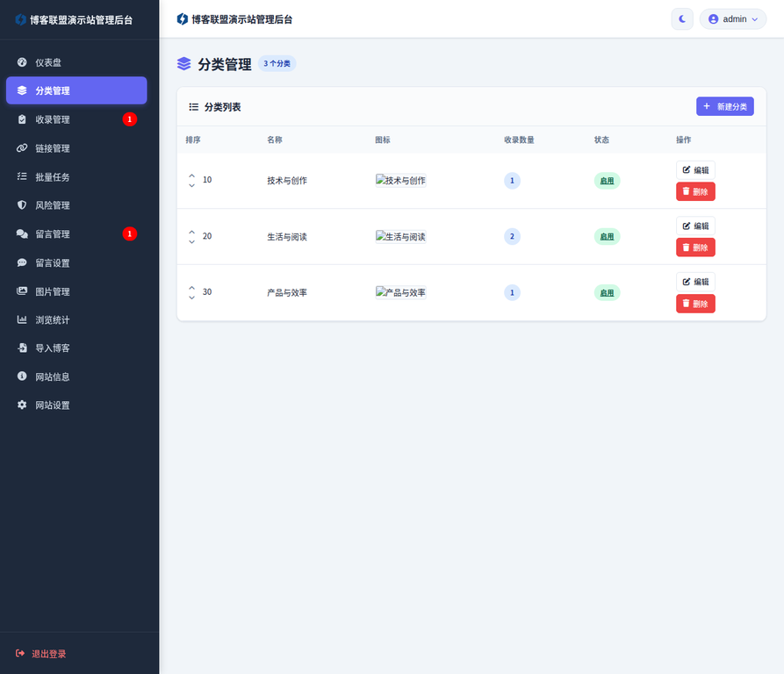The height and width of the screenshot is (674, 784).
Task: Click the chat bubbles icon beside 留言管理
Action: coord(22,233)
